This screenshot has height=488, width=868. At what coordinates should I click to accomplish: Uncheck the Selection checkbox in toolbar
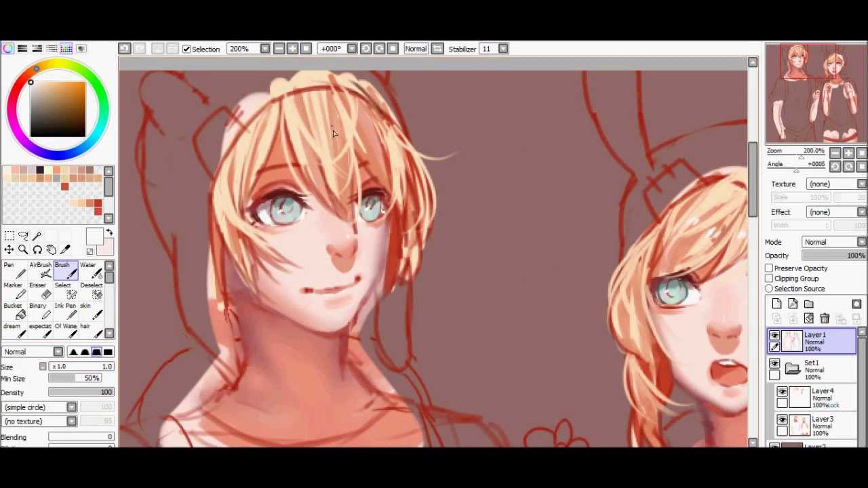click(186, 49)
